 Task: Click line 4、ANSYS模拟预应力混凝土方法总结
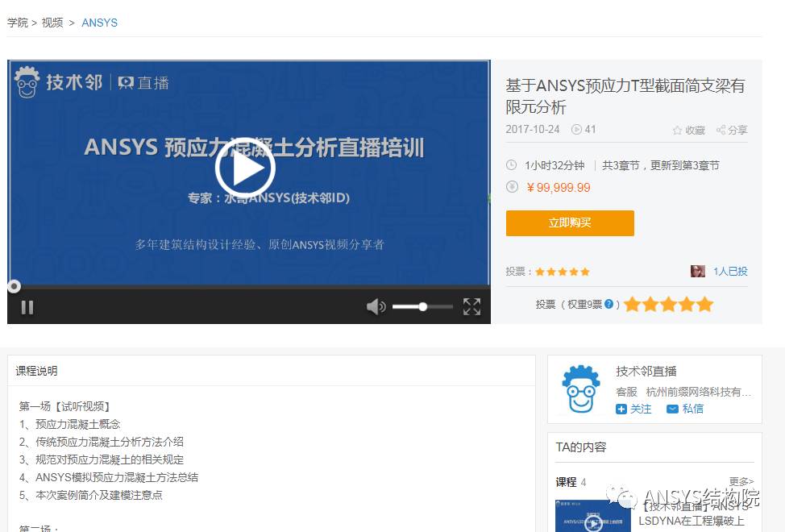[x=109, y=477]
